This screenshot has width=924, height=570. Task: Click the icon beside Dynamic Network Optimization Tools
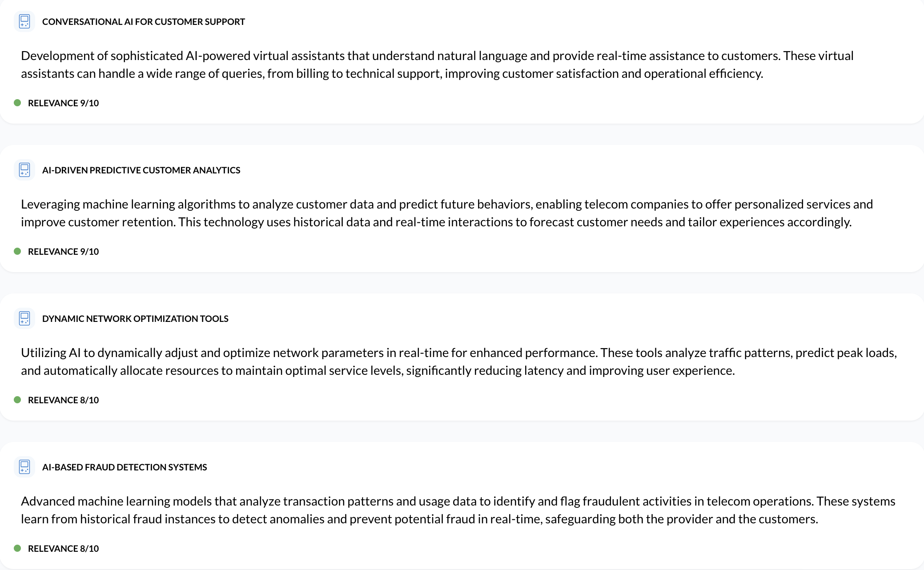pyautogui.click(x=24, y=318)
